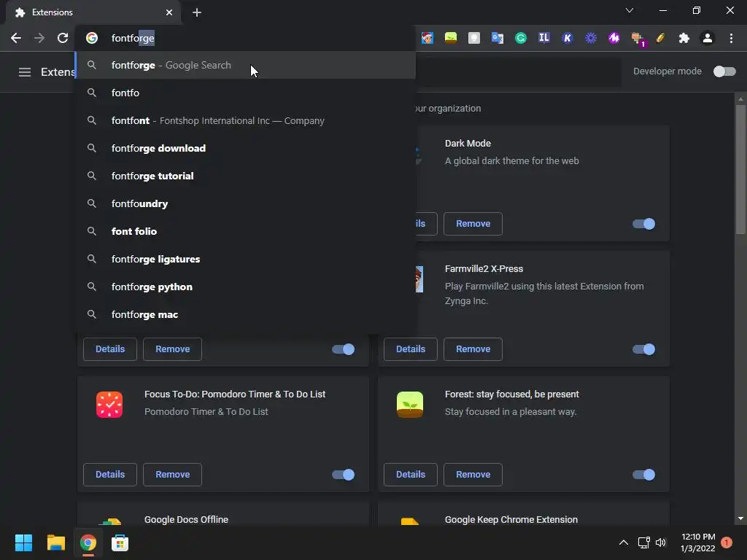Choose 'fontforge mac' suggestion
The image size is (747, 560).
tap(246, 314)
